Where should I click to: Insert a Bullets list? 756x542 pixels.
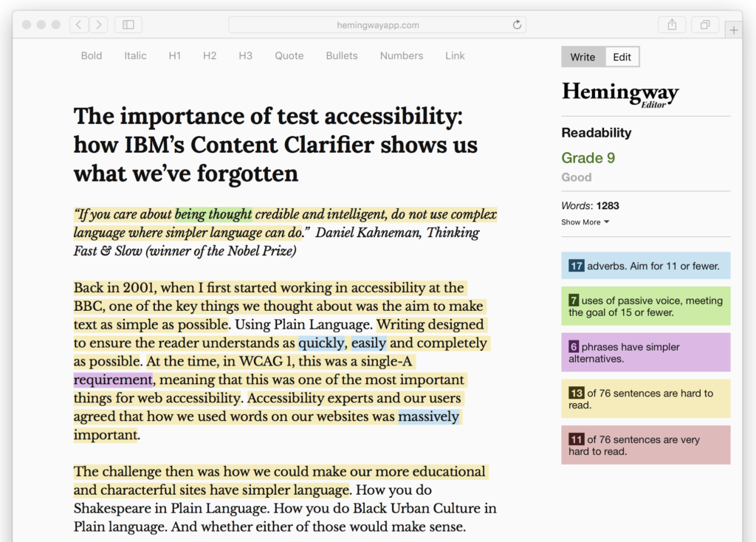pyautogui.click(x=342, y=56)
